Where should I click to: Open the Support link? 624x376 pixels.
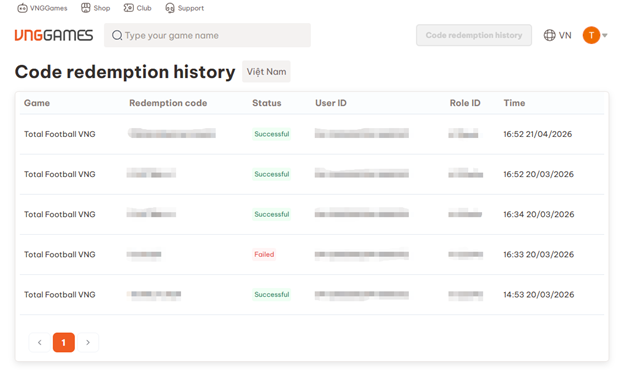click(184, 8)
